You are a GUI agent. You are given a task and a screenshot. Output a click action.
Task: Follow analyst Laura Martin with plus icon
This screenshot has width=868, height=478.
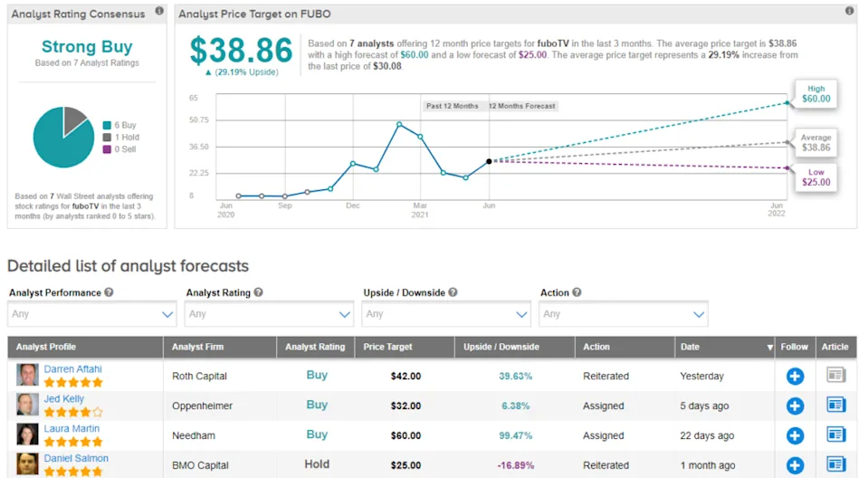point(795,435)
